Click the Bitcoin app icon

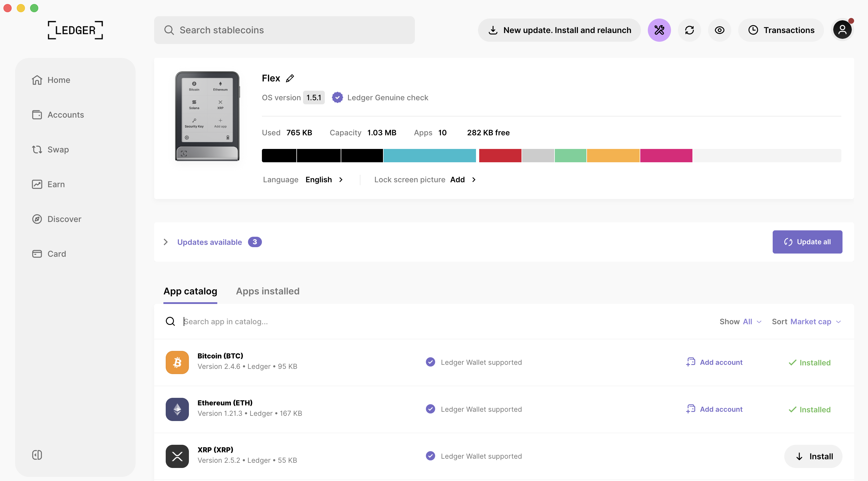pos(177,362)
